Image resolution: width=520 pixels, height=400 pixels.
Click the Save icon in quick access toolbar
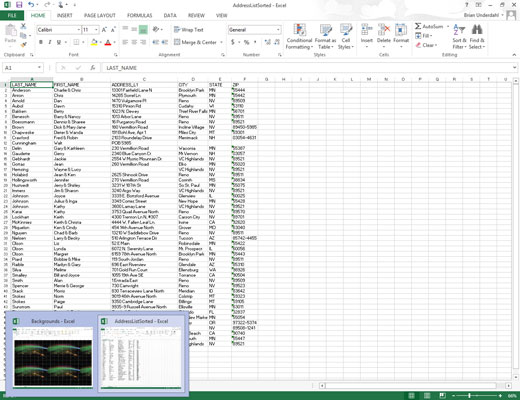click(19, 5)
